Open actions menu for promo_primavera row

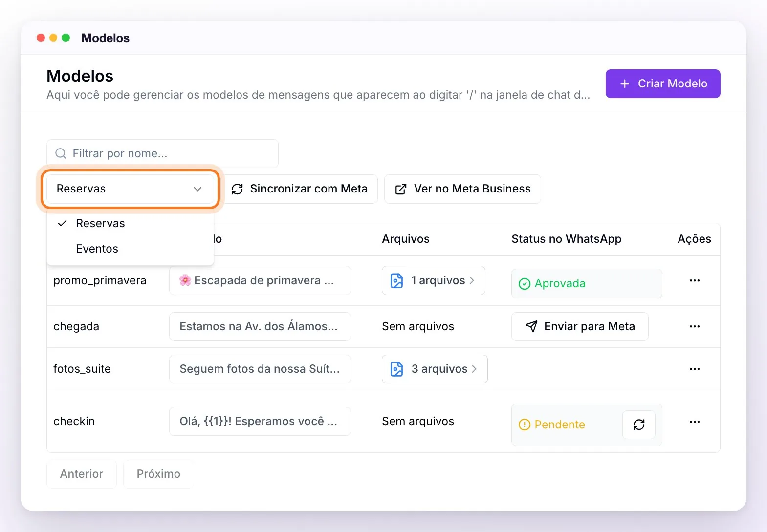(x=694, y=280)
